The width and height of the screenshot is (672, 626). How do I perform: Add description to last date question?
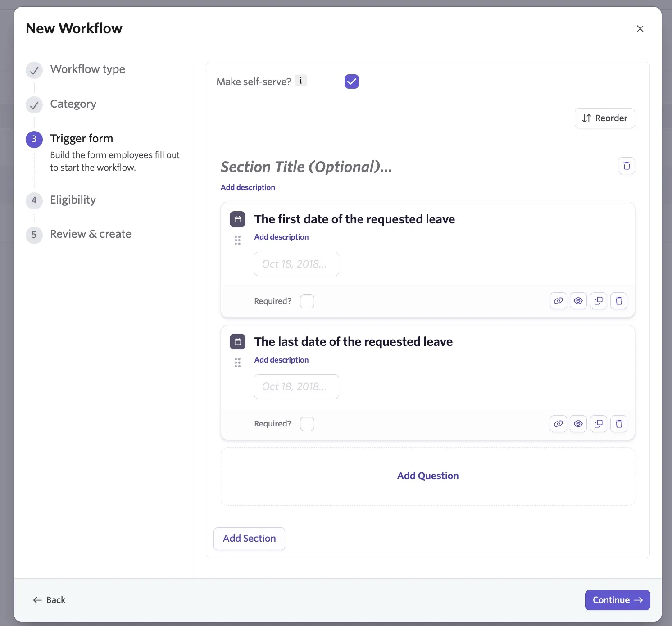click(282, 360)
